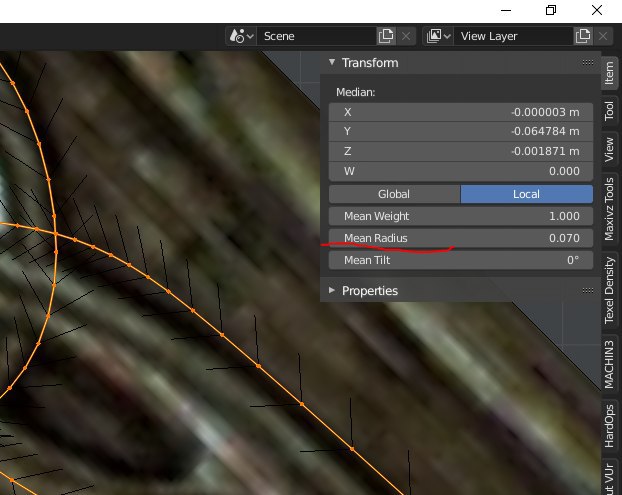This screenshot has height=495, width=622.
Task: Minimize the Blender window
Action: 506,10
